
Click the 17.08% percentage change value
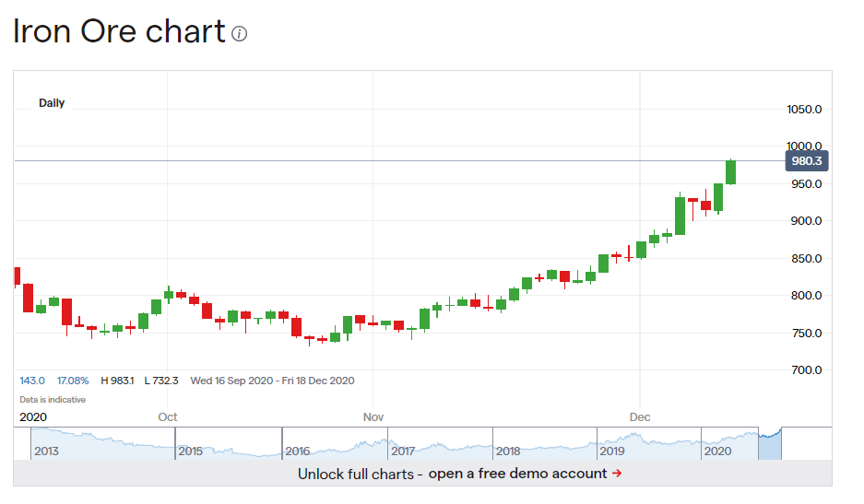click(73, 381)
